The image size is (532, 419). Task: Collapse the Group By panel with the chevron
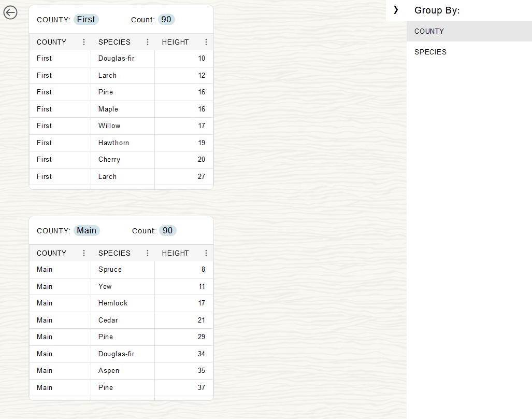(396, 10)
